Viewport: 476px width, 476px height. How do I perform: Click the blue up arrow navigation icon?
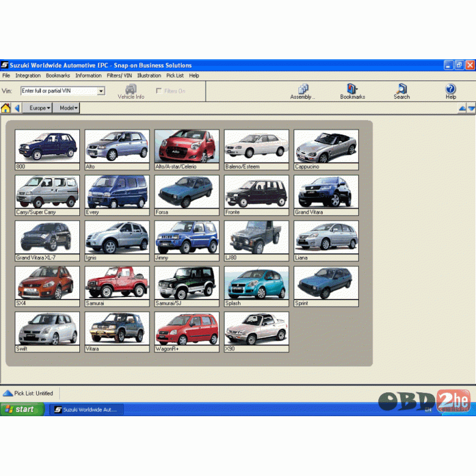click(462, 109)
